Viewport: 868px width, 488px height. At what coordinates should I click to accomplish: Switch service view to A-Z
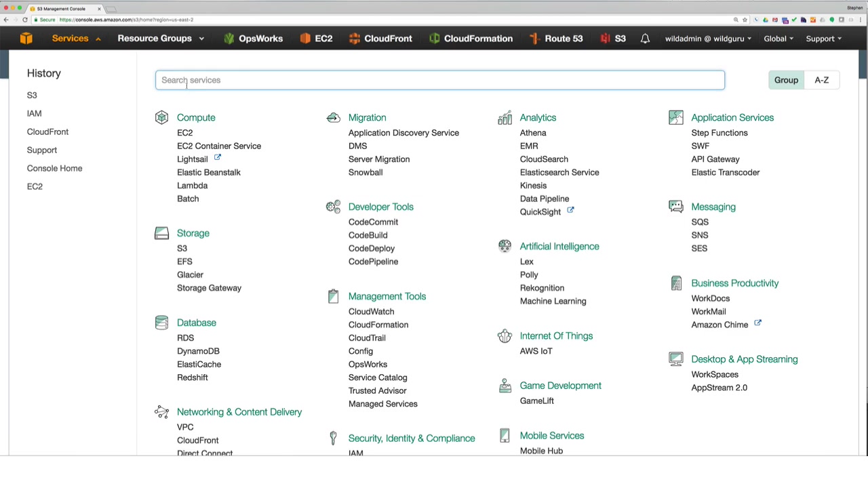[x=821, y=80]
